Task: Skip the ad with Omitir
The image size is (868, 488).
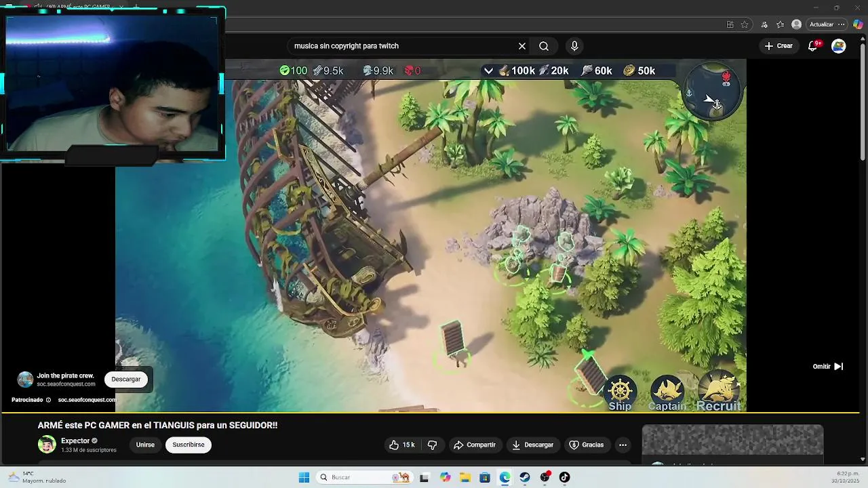Action: 827,366
